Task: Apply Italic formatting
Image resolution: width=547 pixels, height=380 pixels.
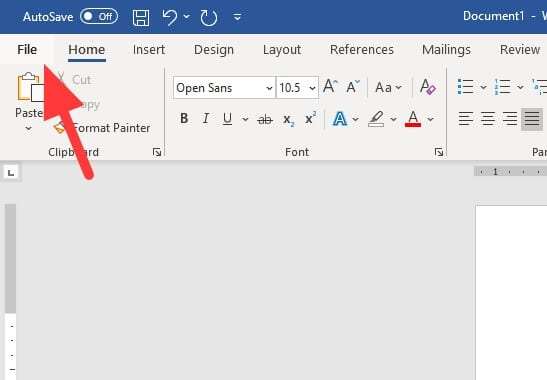Action: pyautogui.click(x=206, y=119)
